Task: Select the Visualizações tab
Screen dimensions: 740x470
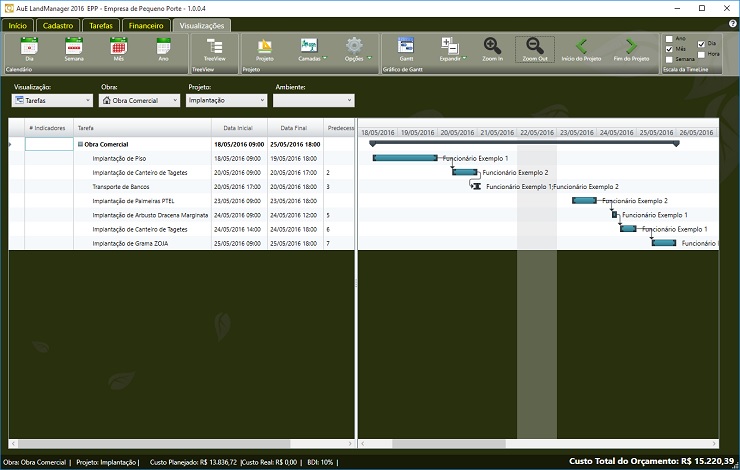Action: tap(202, 25)
